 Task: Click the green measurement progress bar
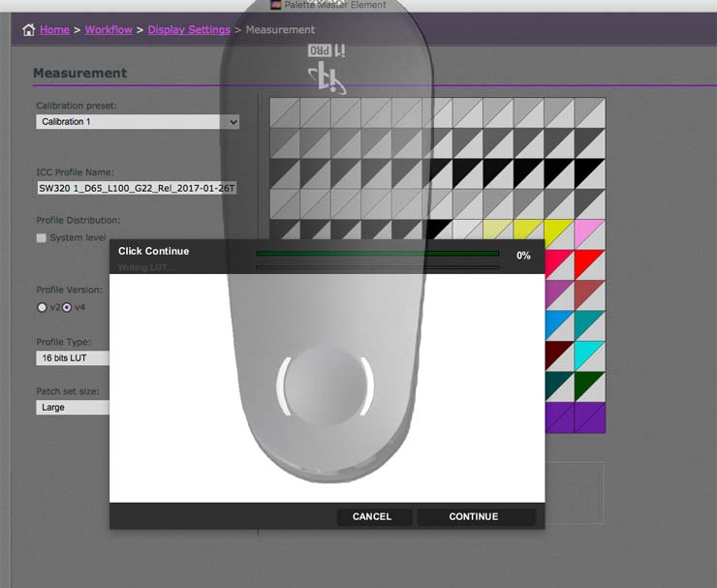tap(377, 253)
